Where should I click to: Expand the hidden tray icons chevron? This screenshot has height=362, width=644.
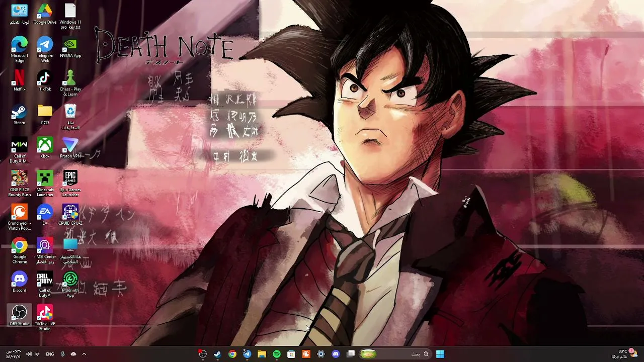84,354
